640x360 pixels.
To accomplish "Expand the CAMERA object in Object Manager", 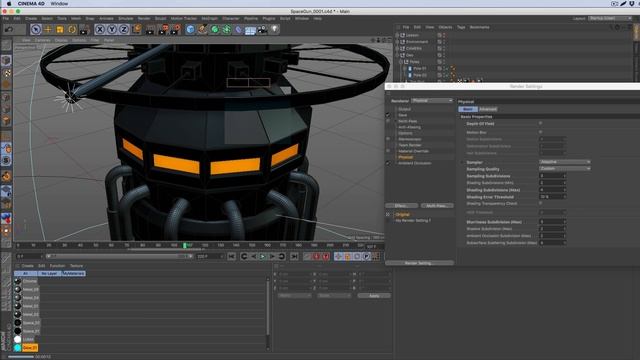I will (397, 48).
